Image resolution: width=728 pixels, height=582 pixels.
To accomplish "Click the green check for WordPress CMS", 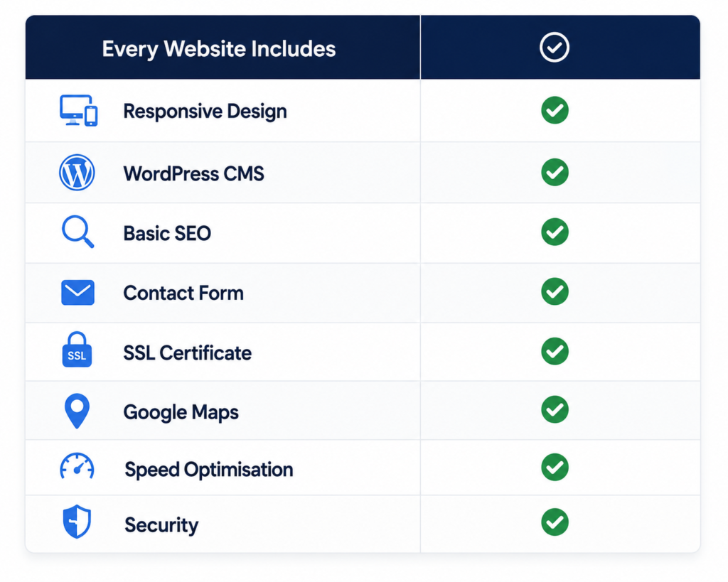I will 555,172.
